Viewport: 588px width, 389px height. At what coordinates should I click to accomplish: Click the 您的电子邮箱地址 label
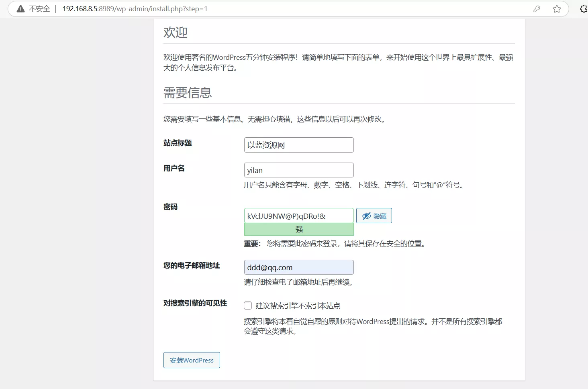[x=192, y=265]
